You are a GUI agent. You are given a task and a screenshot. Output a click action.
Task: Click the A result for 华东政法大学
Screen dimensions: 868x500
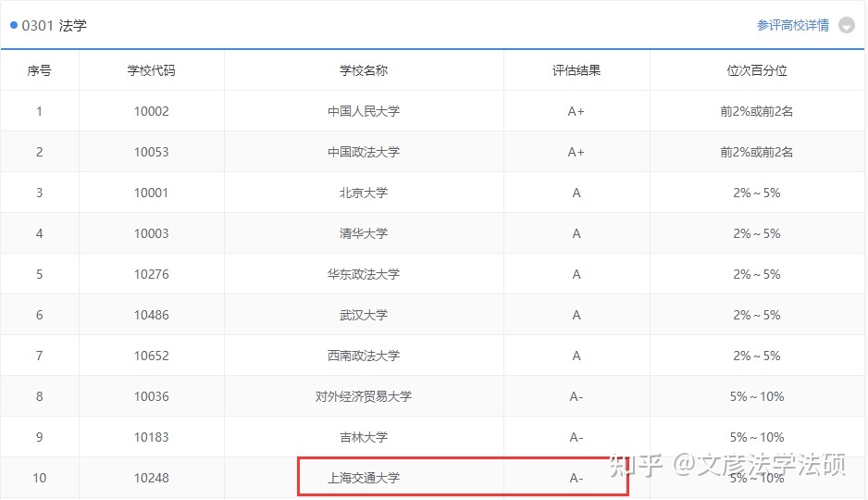[x=577, y=274]
